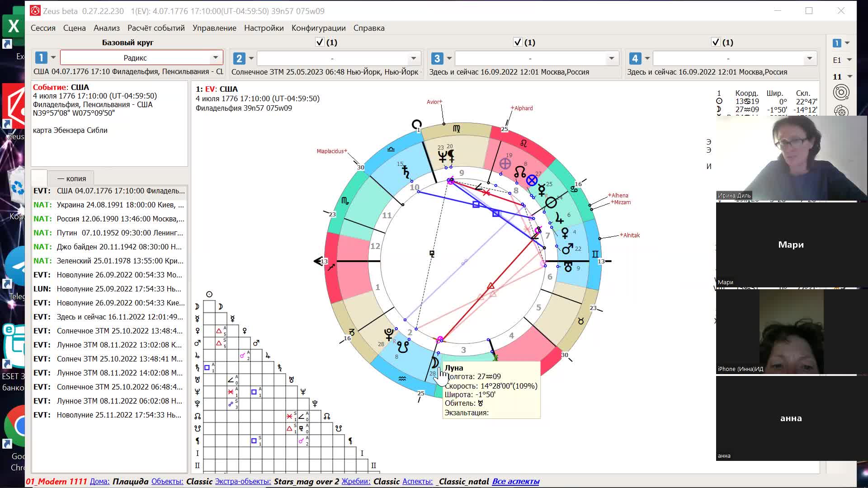Screen dimensions: 868x488
Task: Open the Сессия menu
Action: coord(43,28)
